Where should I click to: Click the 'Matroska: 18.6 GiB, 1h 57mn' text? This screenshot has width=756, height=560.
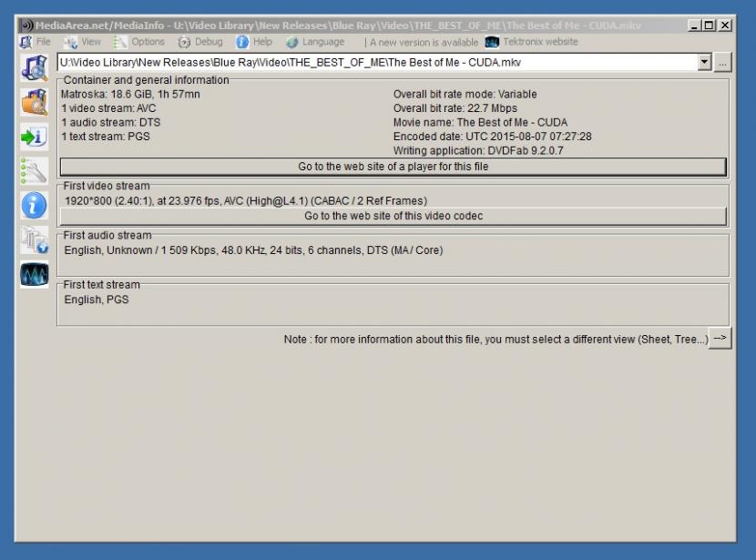(130, 95)
